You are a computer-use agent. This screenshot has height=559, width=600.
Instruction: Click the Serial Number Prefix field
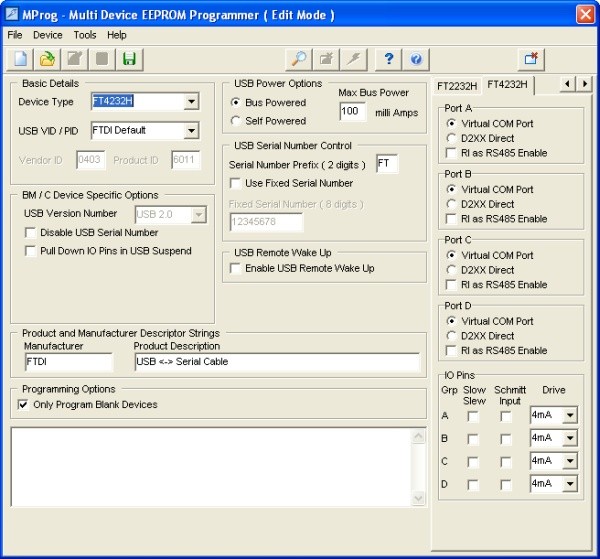(x=387, y=164)
